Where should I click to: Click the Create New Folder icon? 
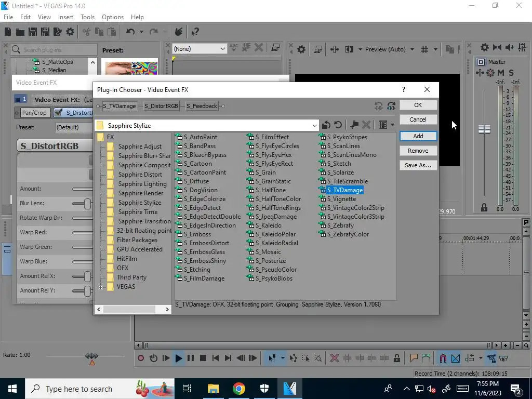[354, 125]
